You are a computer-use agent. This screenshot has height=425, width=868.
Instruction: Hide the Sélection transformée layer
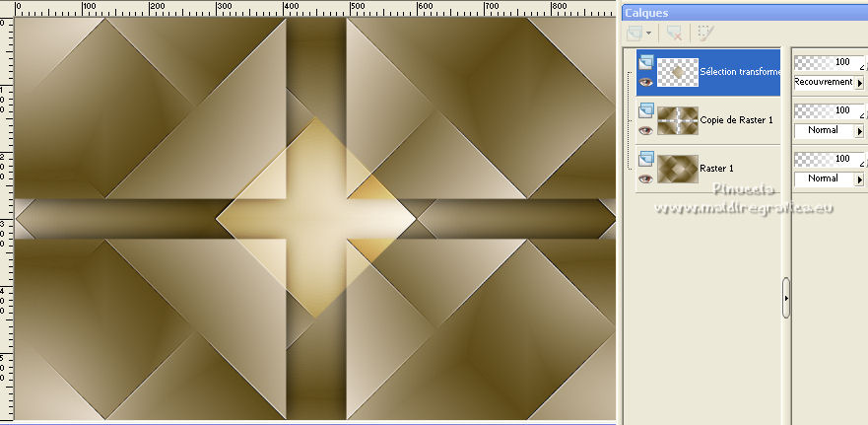[x=645, y=82]
